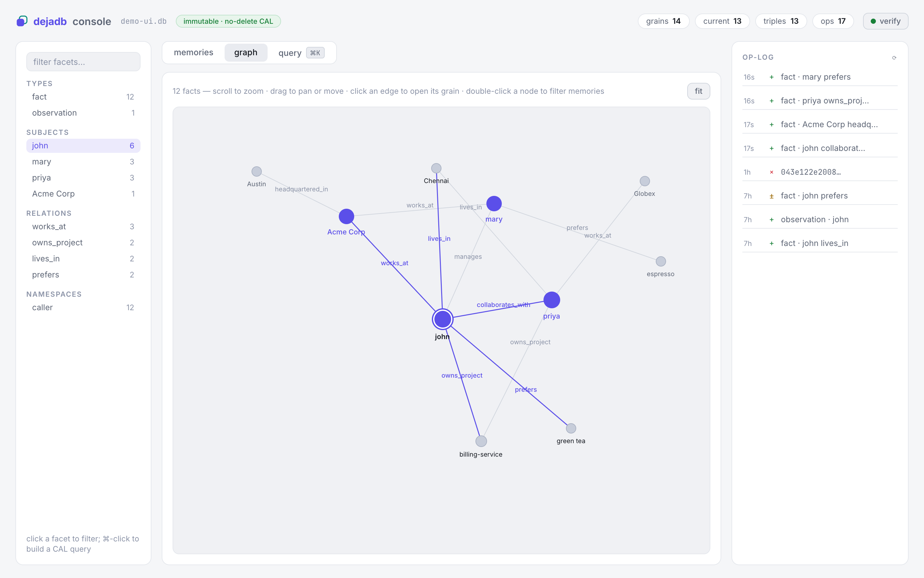Image resolution: width=924 pixels, height=578 pixels.
Task: Open the query tab
Action: tap(301, 53)
